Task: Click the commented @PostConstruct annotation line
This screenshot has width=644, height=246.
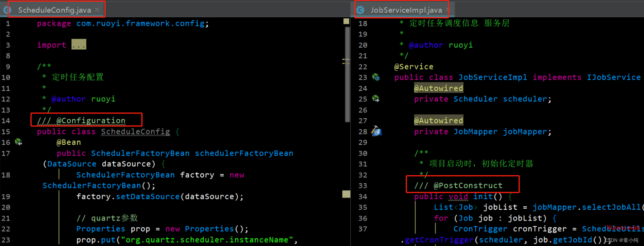Action: coord(458,186)
